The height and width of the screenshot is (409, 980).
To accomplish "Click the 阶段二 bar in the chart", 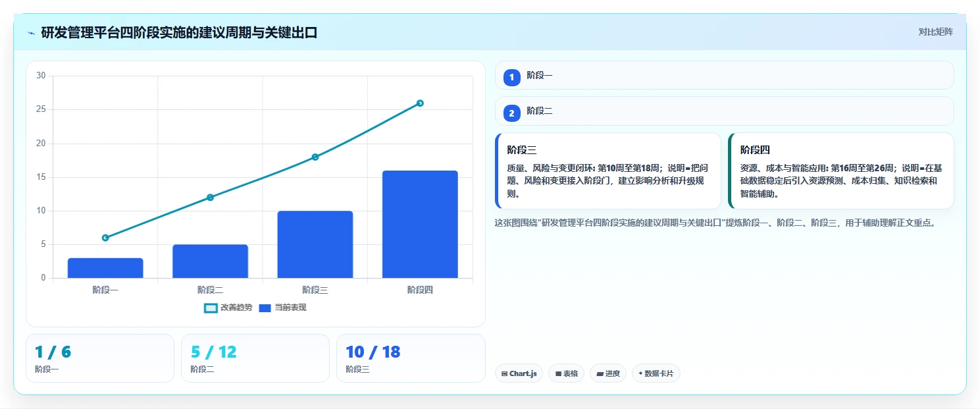I will [210, 261].
